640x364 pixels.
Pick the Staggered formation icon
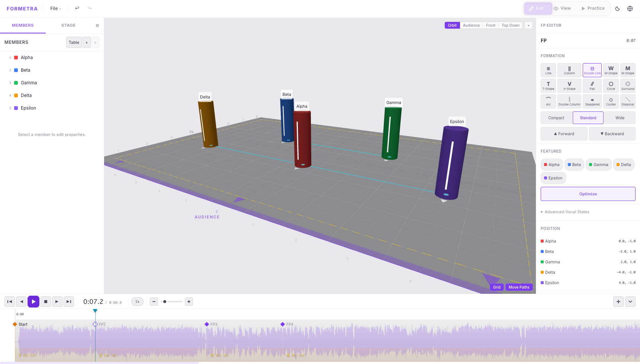click(592, 101)
